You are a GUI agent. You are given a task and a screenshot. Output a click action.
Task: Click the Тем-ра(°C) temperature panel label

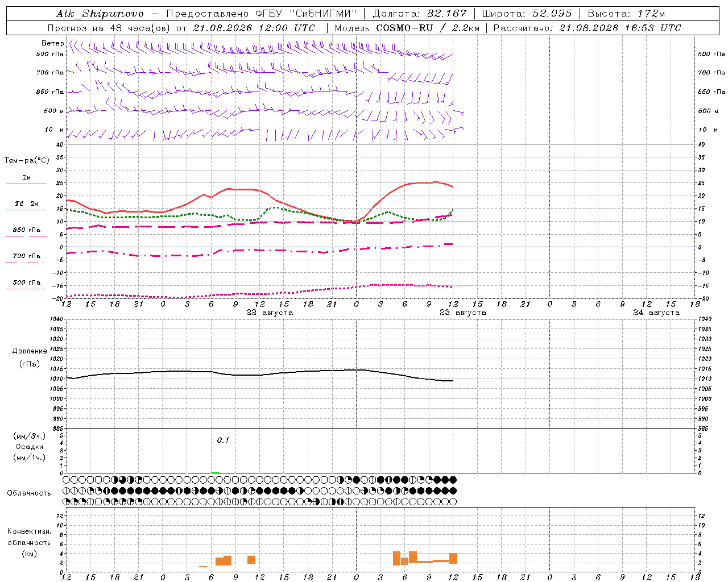coord(27,161)
